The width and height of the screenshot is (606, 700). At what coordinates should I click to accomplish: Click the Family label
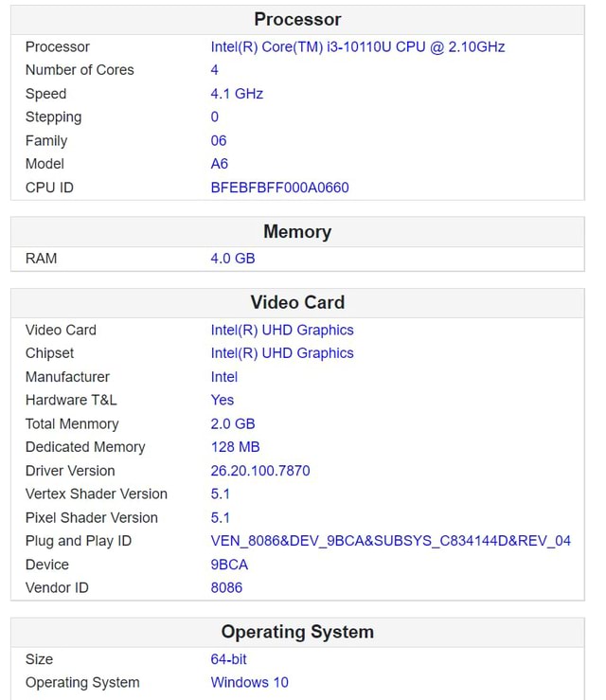click(46, 141)
